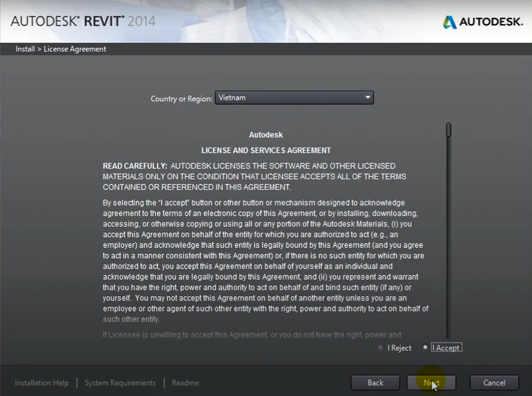This screenshot has height=396, width=532.
Task: Click the Install breadcrumb item
Action: pyautogui.click(x=25, y=49)
